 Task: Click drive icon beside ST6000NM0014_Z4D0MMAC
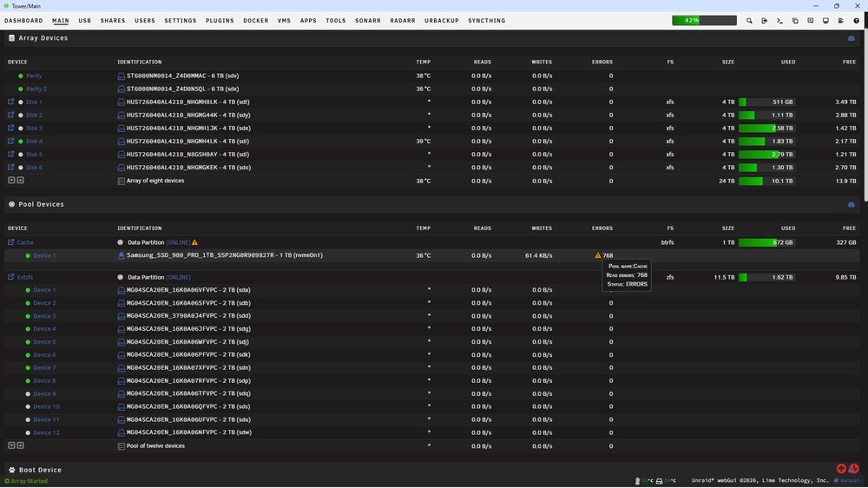(122, 76)
